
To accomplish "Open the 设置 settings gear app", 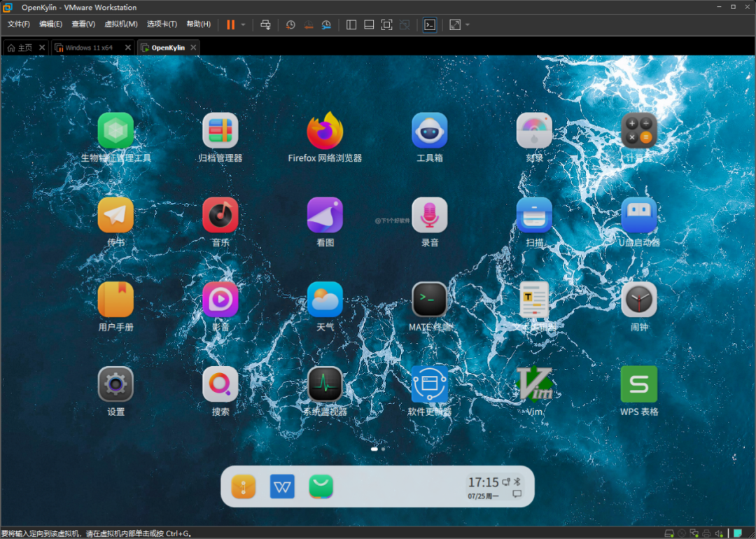I will [115, 384].
